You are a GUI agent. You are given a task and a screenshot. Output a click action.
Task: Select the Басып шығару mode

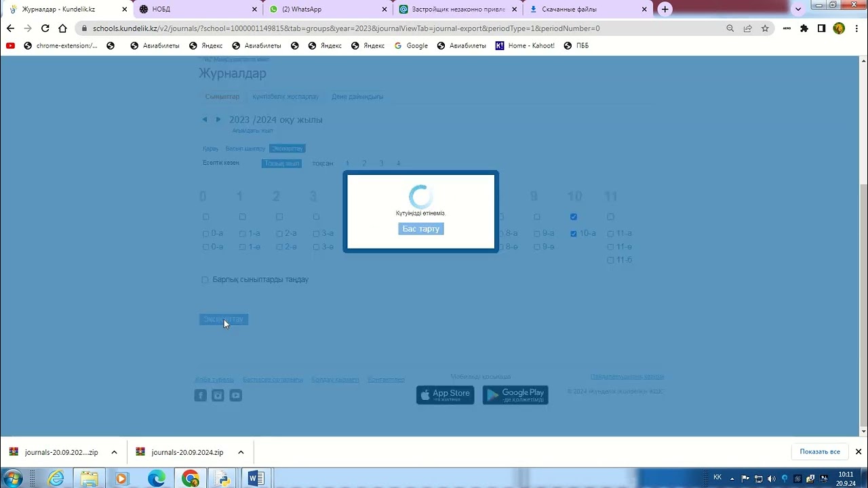pos(245,148)
